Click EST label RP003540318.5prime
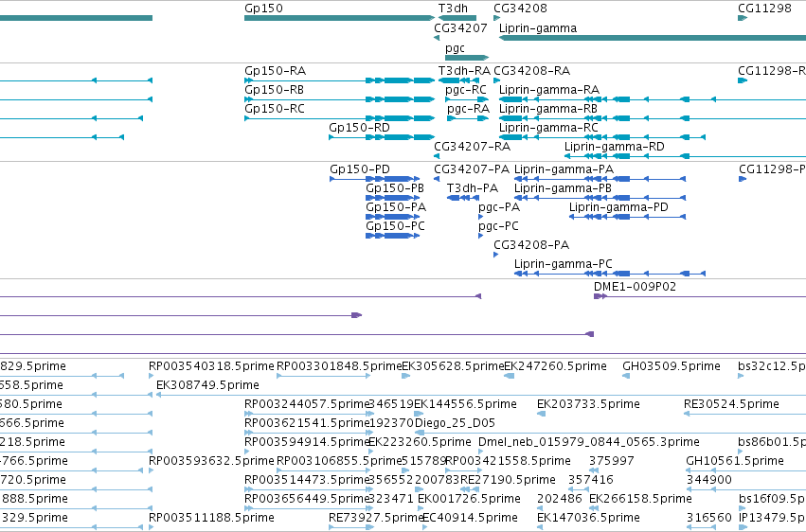 211,366
